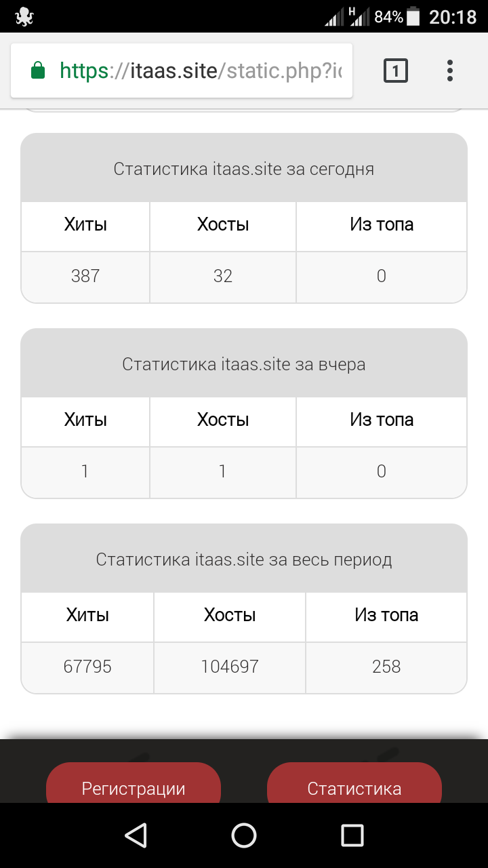
Task: Tap the octopus notification icon
Action: tap(24, 16)
